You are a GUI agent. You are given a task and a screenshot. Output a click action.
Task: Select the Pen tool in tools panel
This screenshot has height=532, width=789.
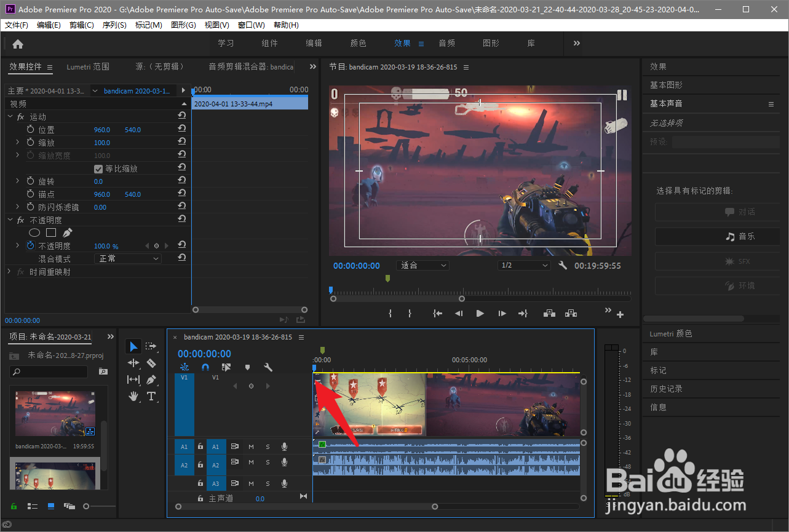pos(151,380)
